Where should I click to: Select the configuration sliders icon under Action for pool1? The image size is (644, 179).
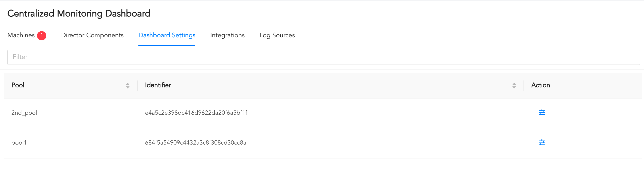[x=542, y=142]
